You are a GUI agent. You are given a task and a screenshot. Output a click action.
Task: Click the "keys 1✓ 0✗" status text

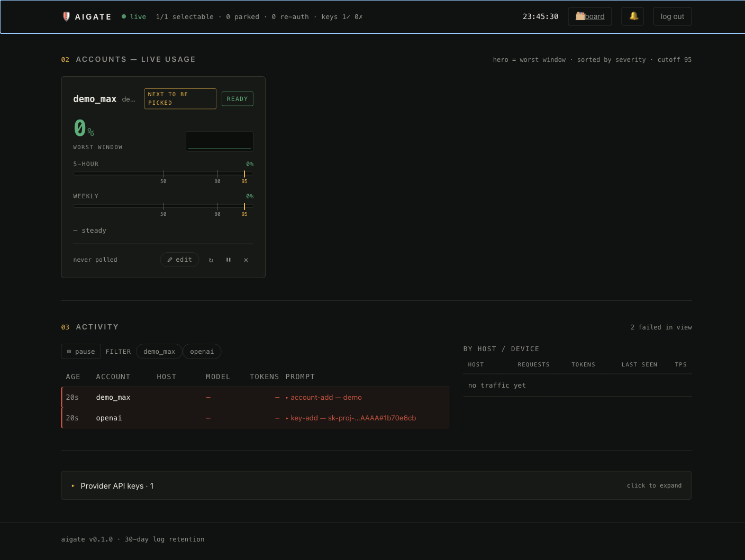tap(342, 16)
